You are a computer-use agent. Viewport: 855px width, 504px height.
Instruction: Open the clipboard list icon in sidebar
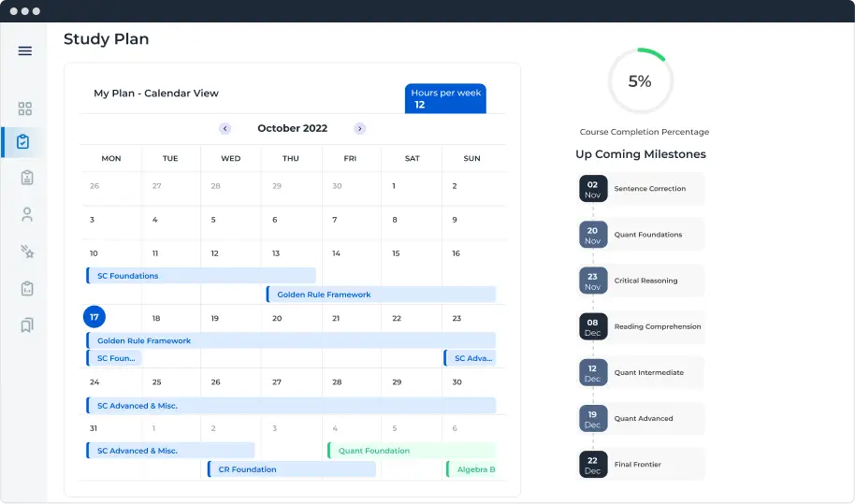coord(27,178)
